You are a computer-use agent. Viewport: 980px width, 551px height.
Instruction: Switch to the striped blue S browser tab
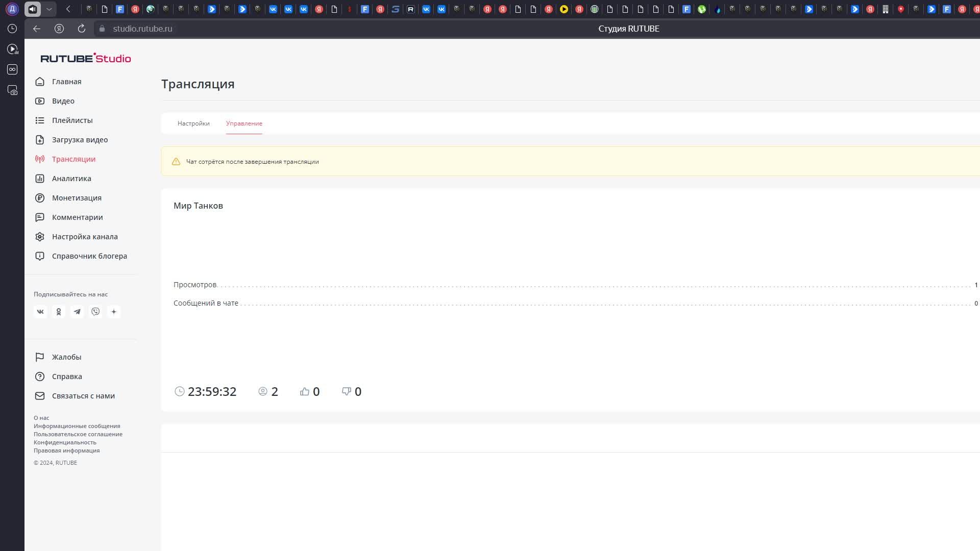point(396,9)
